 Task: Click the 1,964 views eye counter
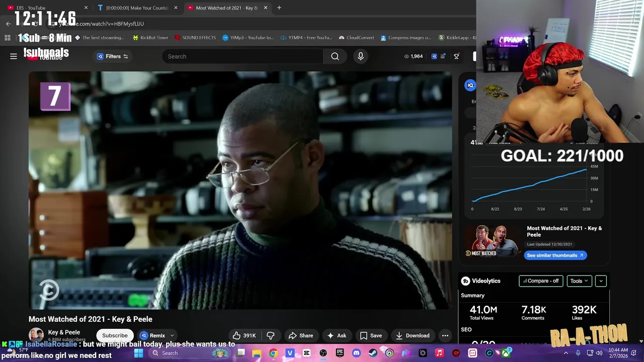tap(414, 56)
